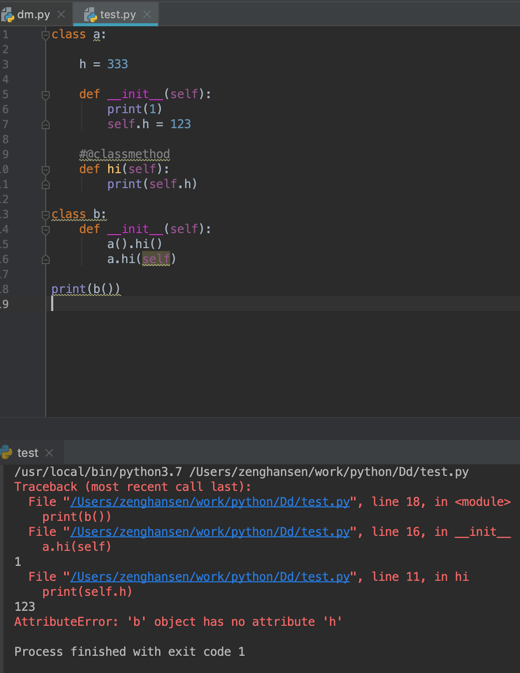Click the print(b()) statement in the editor

click(86, 289)
